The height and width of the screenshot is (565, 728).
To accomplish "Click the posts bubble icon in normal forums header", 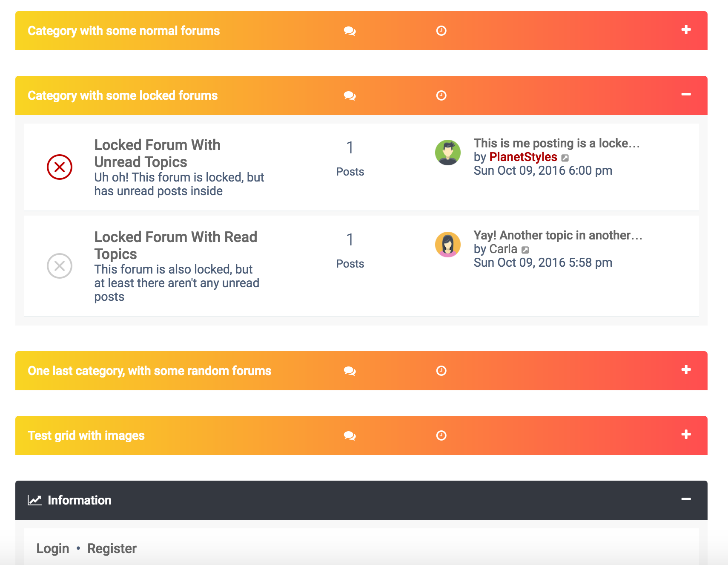I will (x=350, y=31).
